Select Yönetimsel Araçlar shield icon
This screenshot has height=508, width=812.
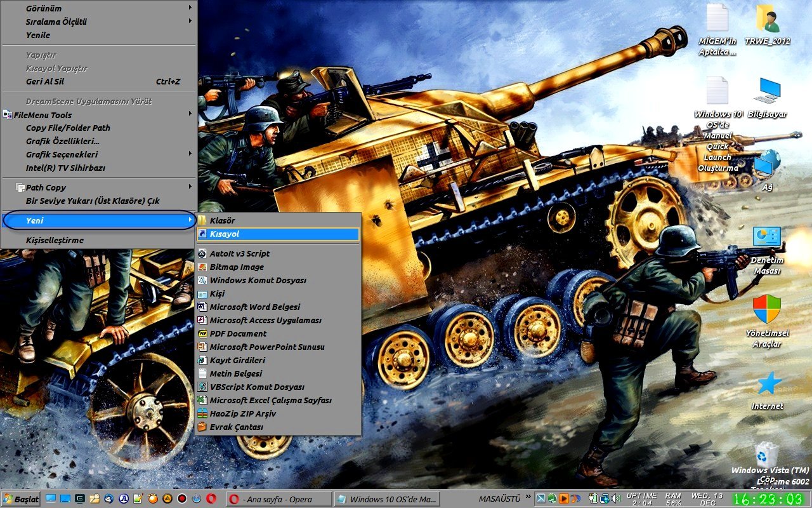pos(767,321)
